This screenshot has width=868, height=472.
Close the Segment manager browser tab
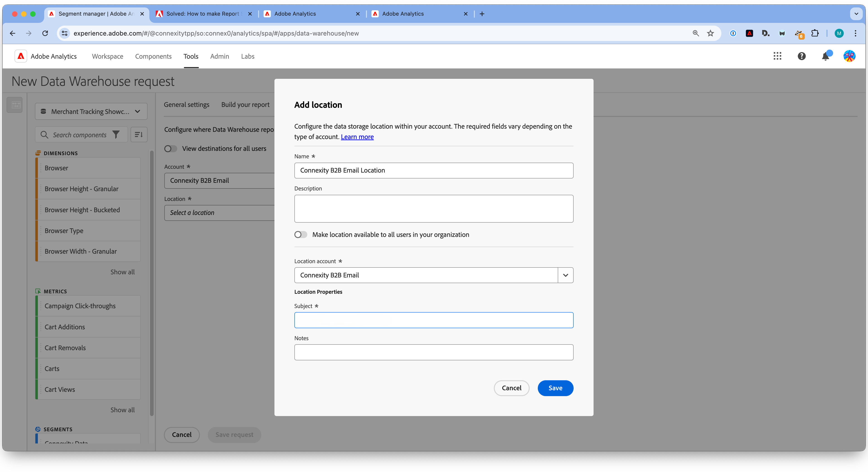[x=142, y=14]
